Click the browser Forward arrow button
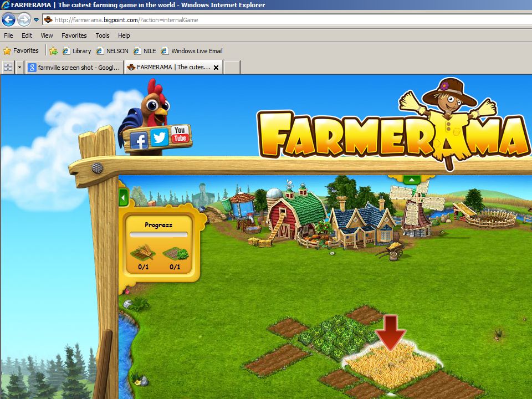Image resolution: width=532 pixels, height=399 pixels. (24, 20)
